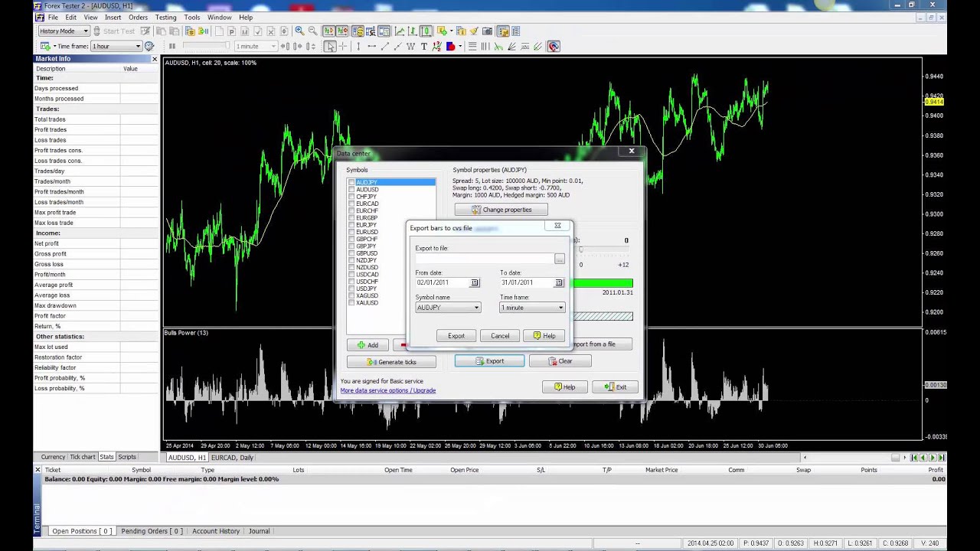980x551 pixels.
Task: Select the crosshair tool in toolbar
Action: [342, 47]
